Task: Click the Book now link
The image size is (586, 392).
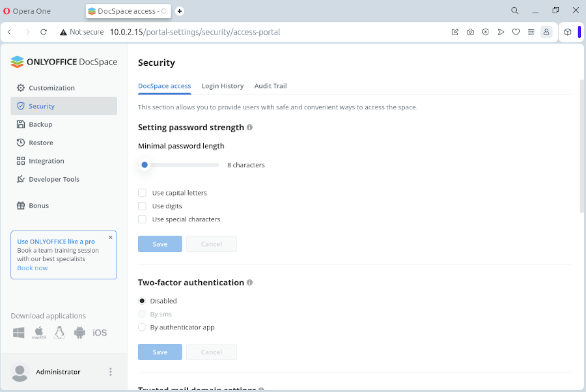Action: click(x=33, y=268)
